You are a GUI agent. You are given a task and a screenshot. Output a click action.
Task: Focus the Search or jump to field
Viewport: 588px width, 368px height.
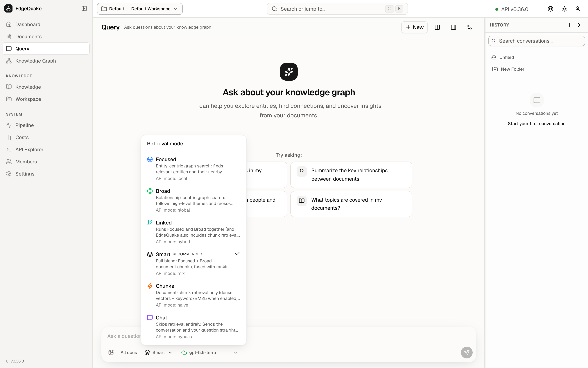coord(337,9)
